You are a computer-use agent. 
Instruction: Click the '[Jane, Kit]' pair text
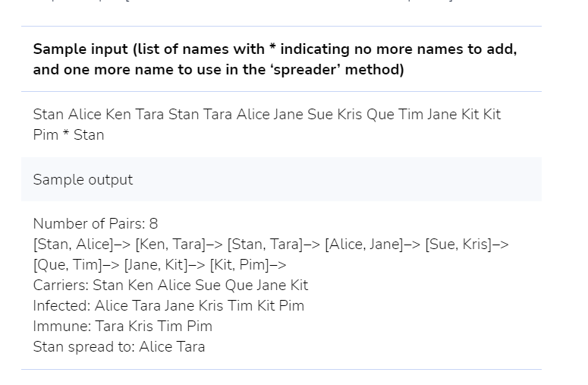pos(156,265)
